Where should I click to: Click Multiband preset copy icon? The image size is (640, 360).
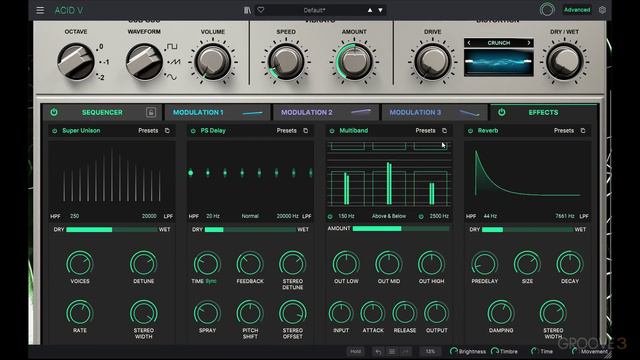444,131
